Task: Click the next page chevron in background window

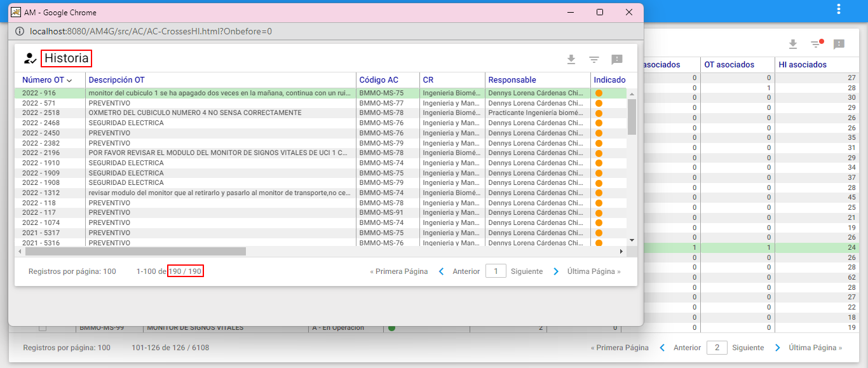Action: pyautogui.click(x=777, y=348)
